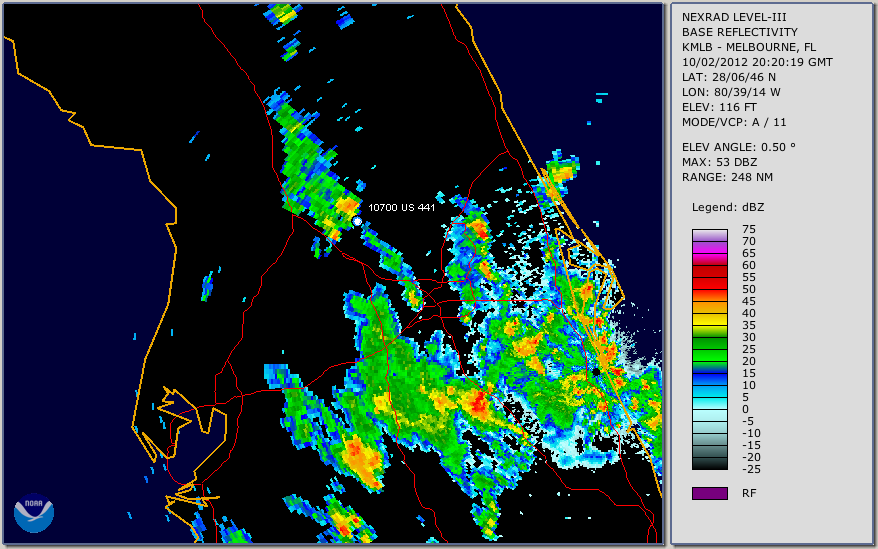Click the 'ELEV ANGLE: 0.50 °' text
Screen dimensions: 878x549
tap(739, 147)
